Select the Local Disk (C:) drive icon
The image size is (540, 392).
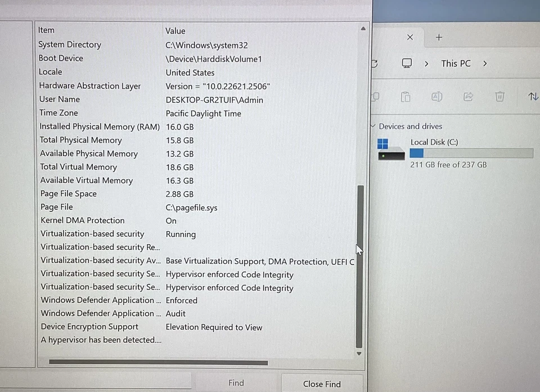[x=391, y=150]
